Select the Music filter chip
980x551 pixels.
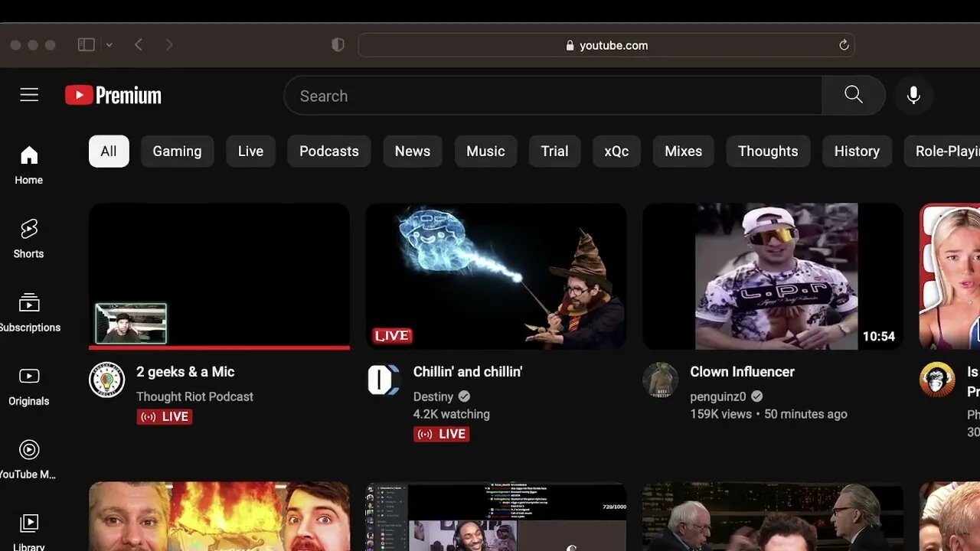[x=485, y=151]
